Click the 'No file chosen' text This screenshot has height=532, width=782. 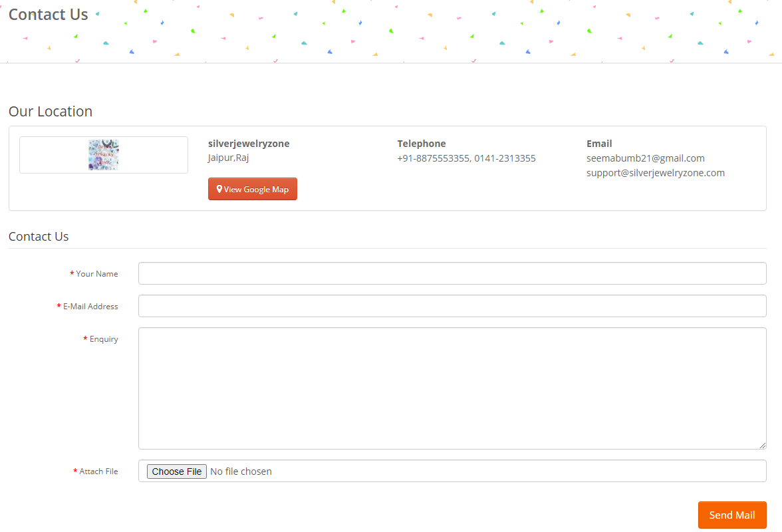(x=241, y=471)
